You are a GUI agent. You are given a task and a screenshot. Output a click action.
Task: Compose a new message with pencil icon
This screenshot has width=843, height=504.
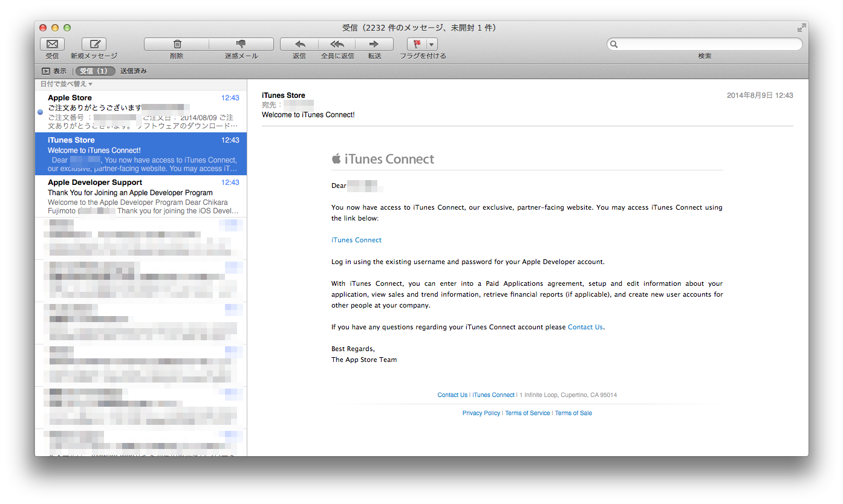(94, 44)
